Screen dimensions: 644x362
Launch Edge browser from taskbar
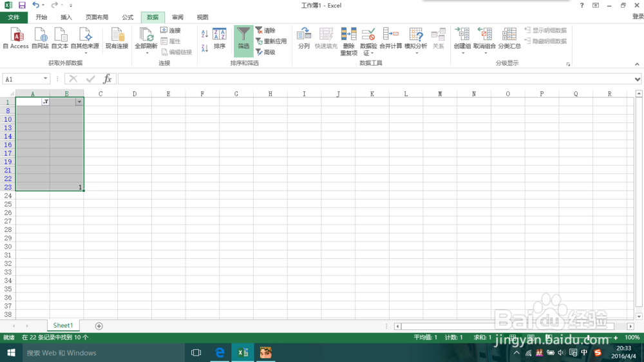pos(220,352)
